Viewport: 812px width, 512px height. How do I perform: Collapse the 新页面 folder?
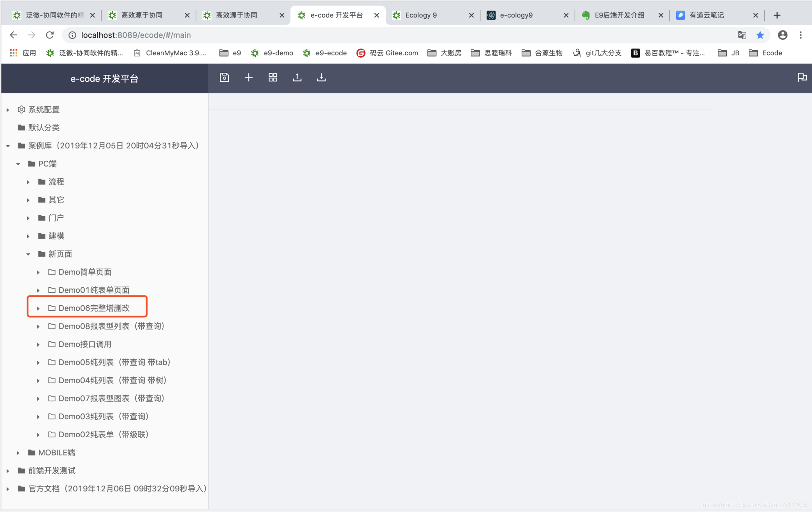click(x=28, y=254)
